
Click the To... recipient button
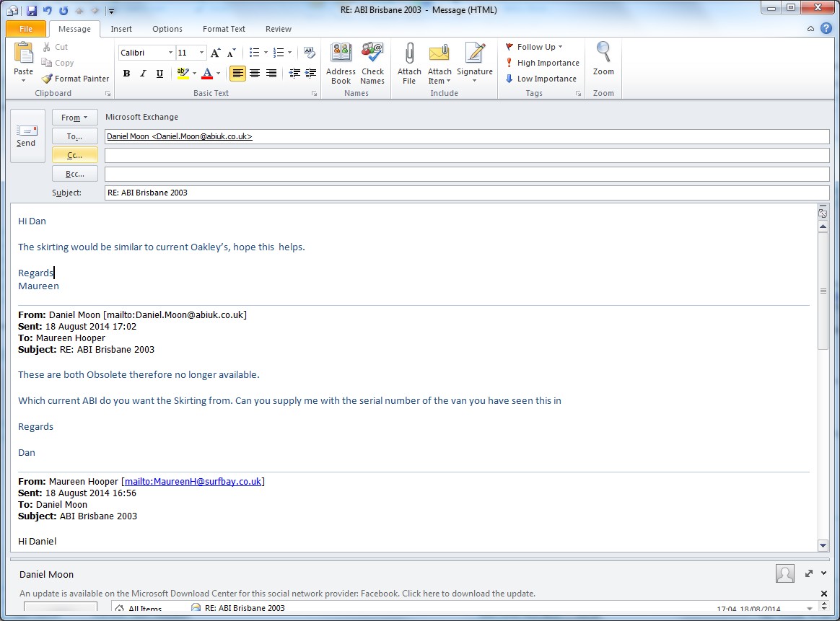(x=74, y=136)
